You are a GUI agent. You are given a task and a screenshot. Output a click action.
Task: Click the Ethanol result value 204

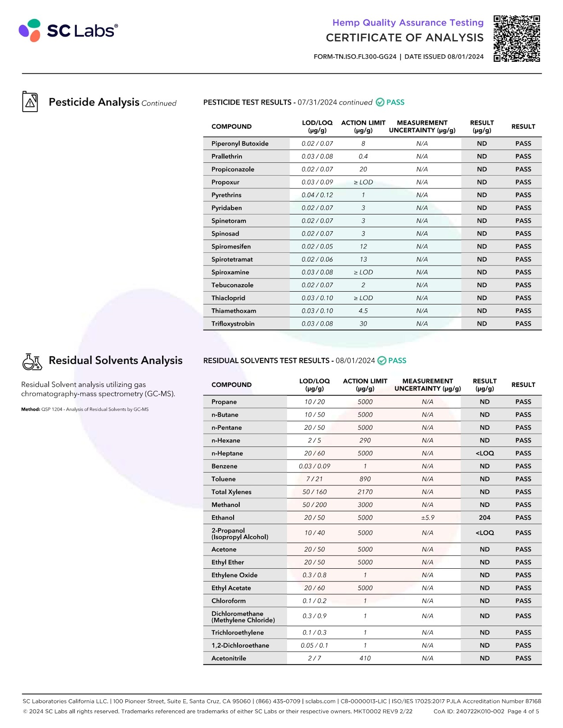[484, 518]
